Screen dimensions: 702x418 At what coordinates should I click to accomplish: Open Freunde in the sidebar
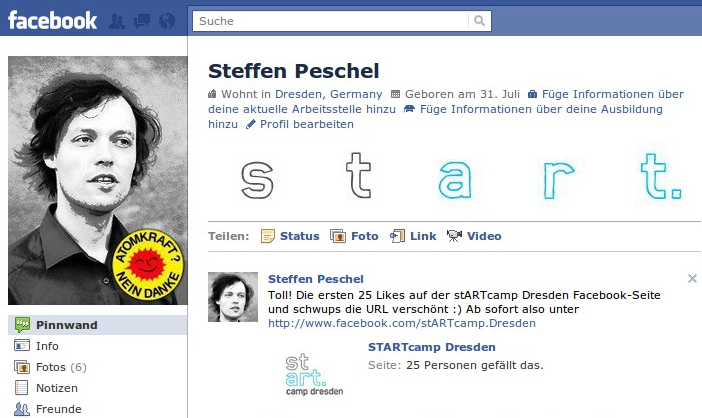click(x=98, y=409)
